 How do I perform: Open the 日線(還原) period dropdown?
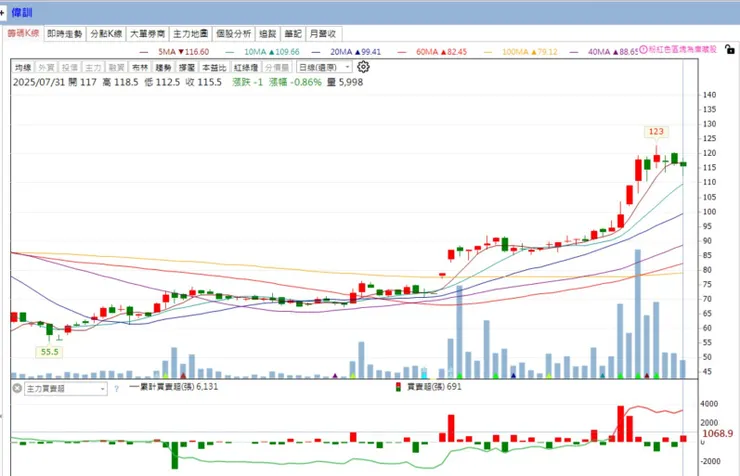[x=324, y=67]
